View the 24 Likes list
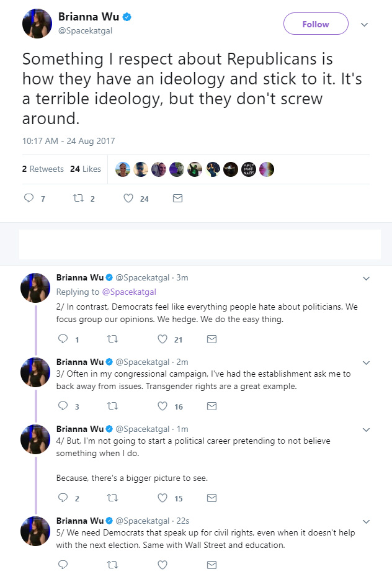Viewport: 392px width, 574px height. point(86,169)
